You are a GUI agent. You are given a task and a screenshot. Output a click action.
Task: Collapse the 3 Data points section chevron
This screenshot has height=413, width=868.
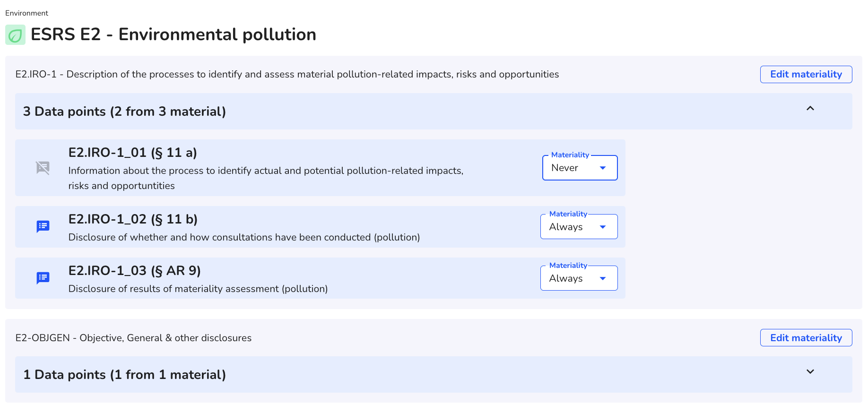pyautogui.click(x=810, y=109)
